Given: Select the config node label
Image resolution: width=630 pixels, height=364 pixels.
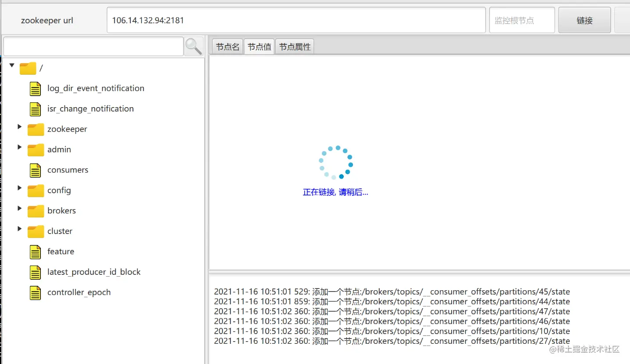Looking at the screenshot, I should click(59, 190).
